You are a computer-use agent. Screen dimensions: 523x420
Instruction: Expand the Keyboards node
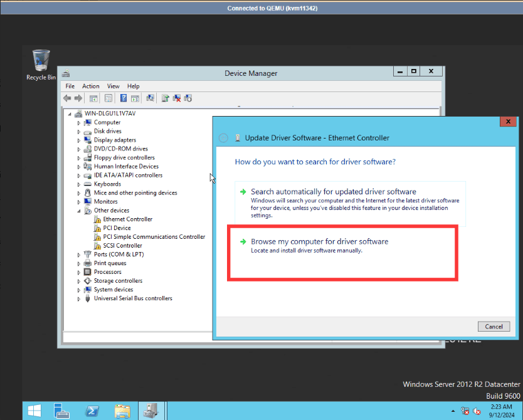pyautogui.click(x=79, y=184)
